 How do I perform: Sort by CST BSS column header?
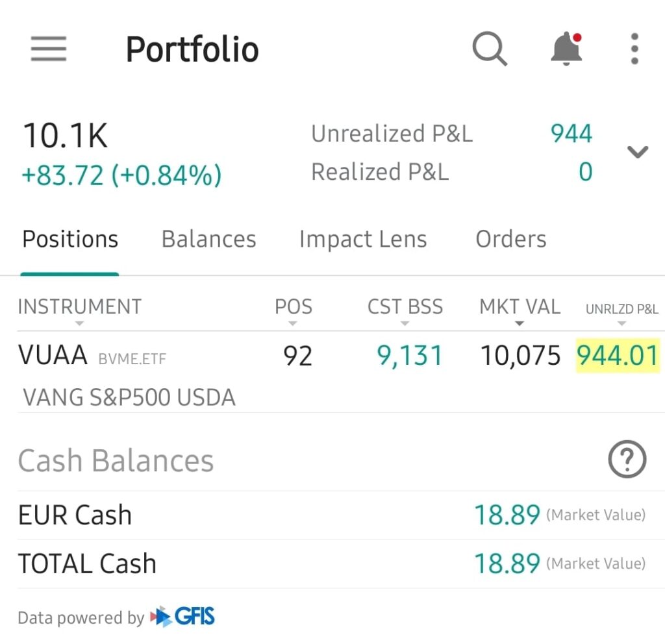point(405,307)
